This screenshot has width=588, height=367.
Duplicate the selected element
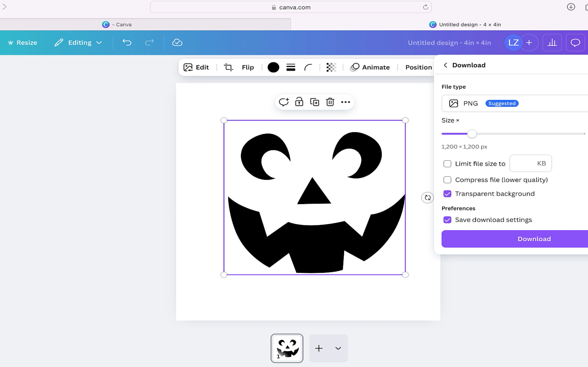point(314,102)
